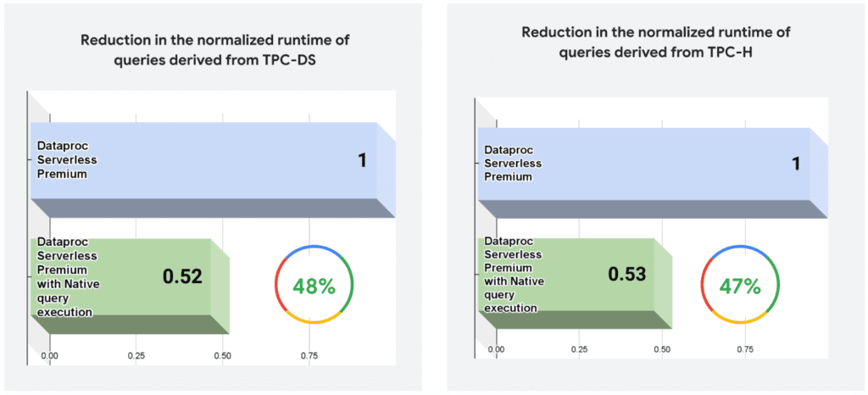Click value 1 on TPC-H blue bar
Viewport: 868px width, 395px height.
click(795, 162)
